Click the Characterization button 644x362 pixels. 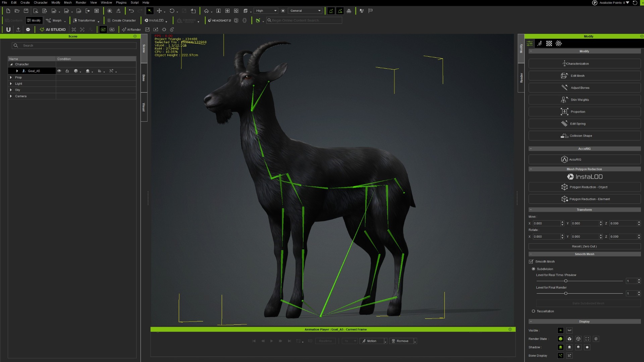pyautogui.click(x=585, y=64)
